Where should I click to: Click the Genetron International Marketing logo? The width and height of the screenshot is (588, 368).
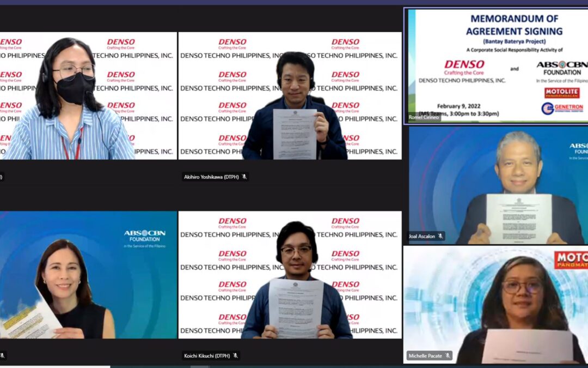click(562, 108)
